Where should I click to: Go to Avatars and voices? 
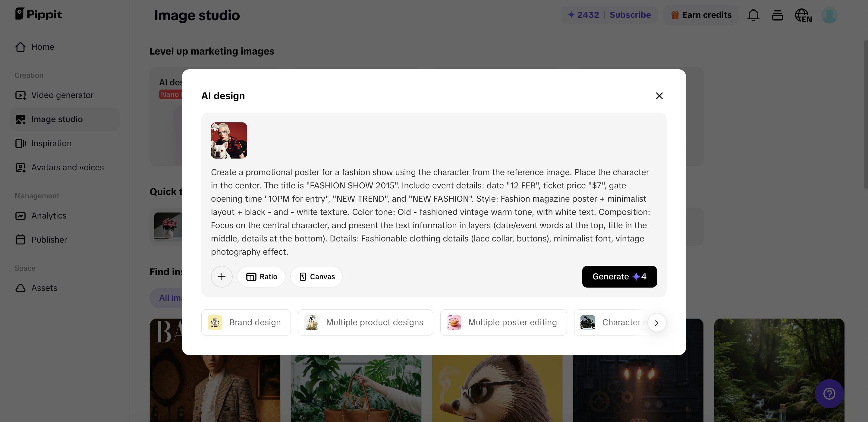click(68, 168)
